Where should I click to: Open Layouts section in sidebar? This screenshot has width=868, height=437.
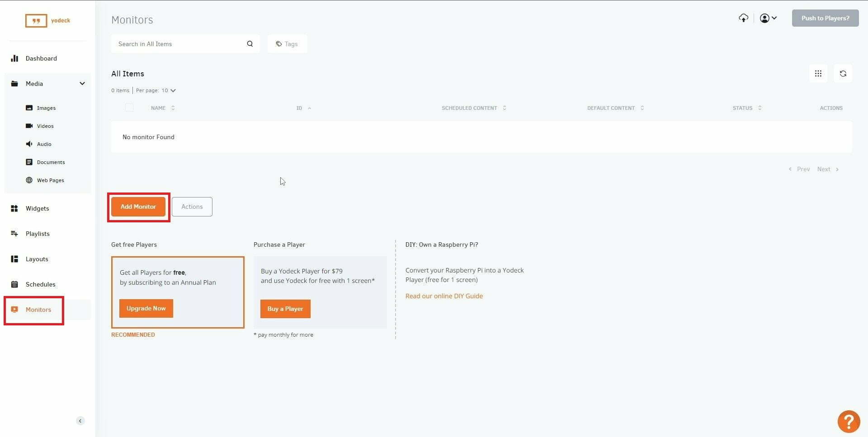point(37,259)
